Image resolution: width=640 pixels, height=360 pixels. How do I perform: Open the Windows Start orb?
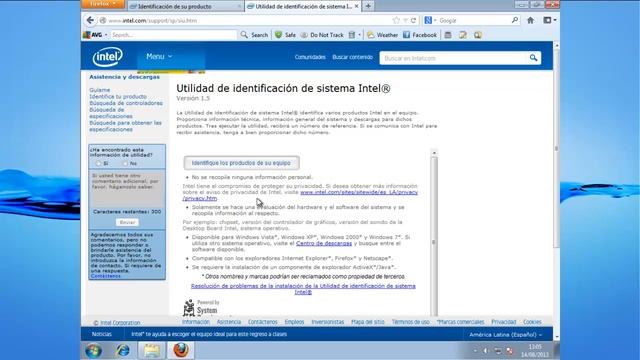[93, 351]
